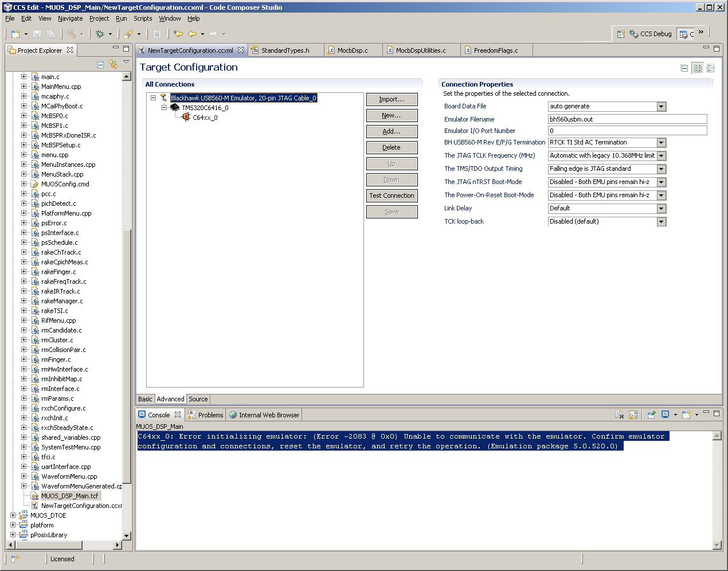Viewport: 728px width, 571px height.
Task: Click the New... connection button
Action: click(392, 116)
